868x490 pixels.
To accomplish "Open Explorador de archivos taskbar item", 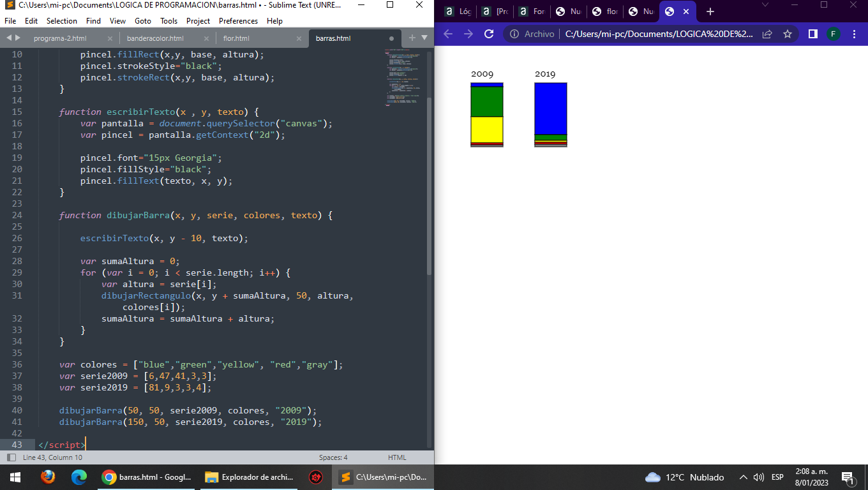I will tap(249, 477).
